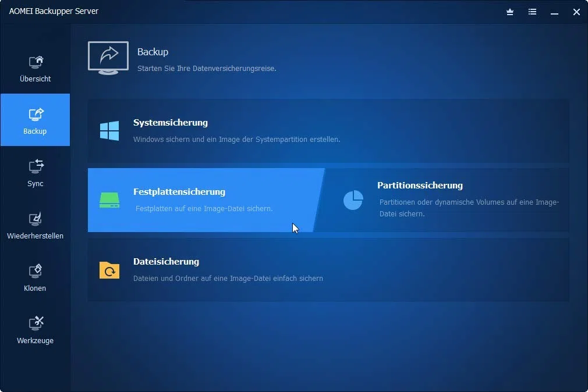This screenshot has height=392, width=588.
Task: Click the Werkzeuge label in sidebar
Action: pos(36,341)
